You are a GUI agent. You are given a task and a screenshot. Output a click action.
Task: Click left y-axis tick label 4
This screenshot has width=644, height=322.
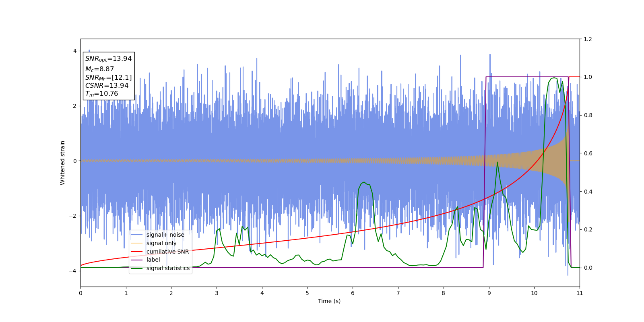point(74,51)
